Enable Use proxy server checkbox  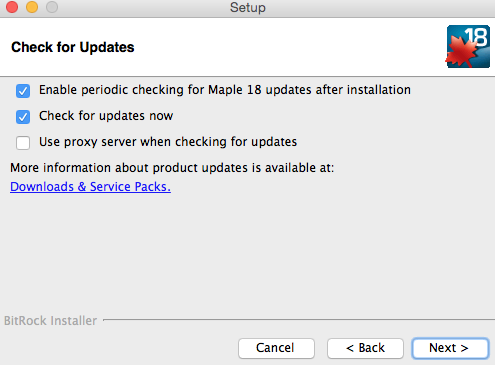tap(23, 143)
